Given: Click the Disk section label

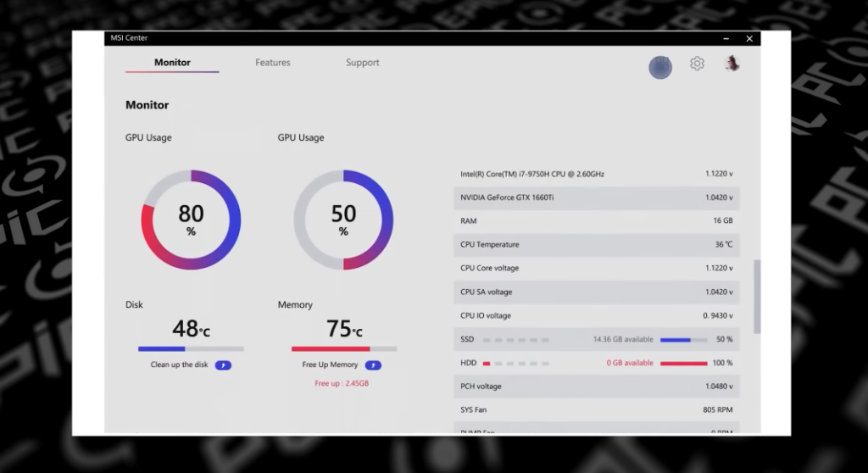Looking at the screenshot, I should click(x=134, y=304).
